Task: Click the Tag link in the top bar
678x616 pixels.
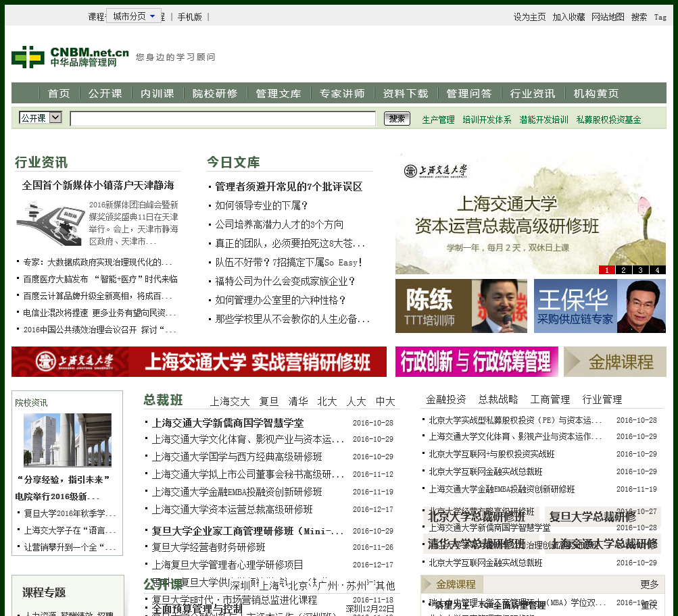Action: (x=660, y=17)
